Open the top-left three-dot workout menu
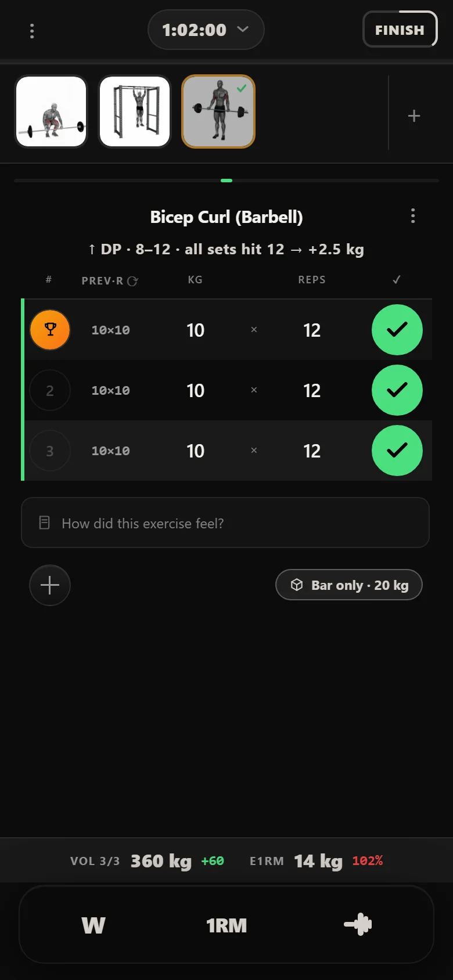453x980 pixels. pyautogui.click(x=32, y=31)
